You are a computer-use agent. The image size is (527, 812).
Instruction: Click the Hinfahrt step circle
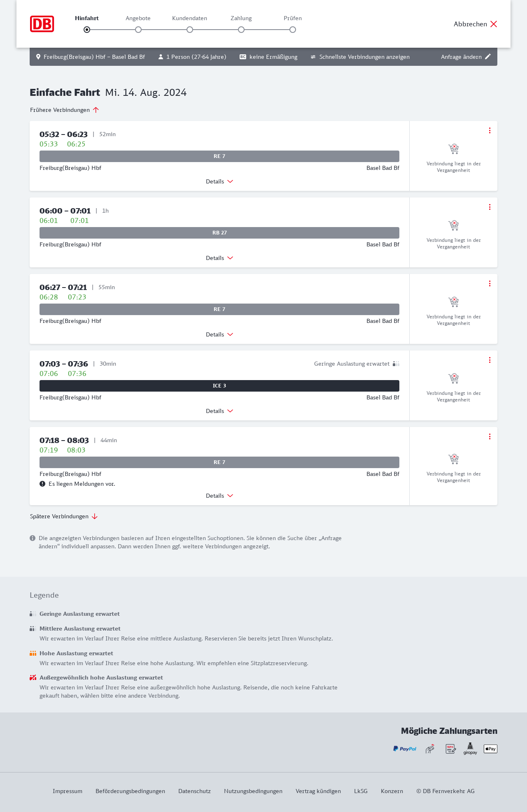point(87,30)
